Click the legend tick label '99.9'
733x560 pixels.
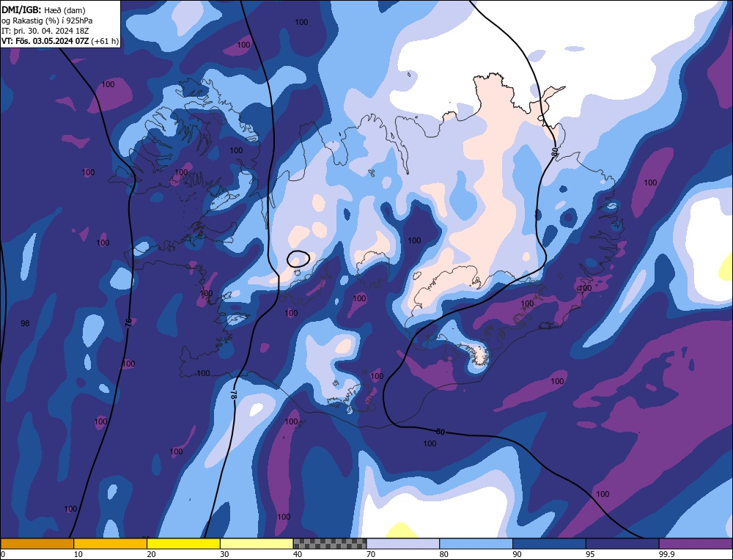tap(666, 554)
